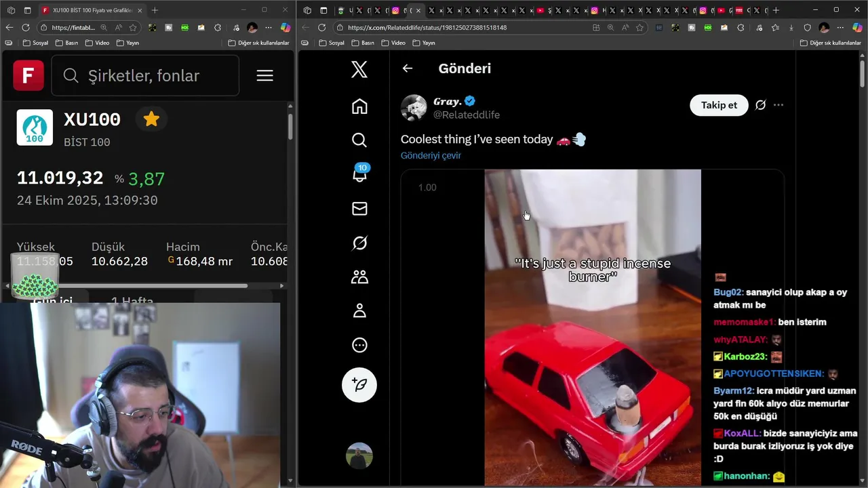Image resolution: width=868 pixels, height=488 pixels.
Task: Click the Gray. display name
Action: pyautogui.click(x=448, y=102)
